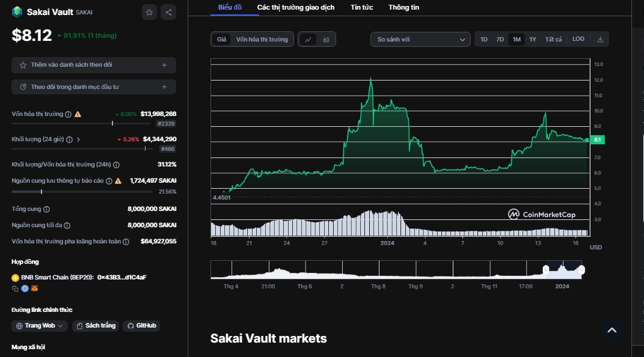This screenshot has height=357, width=644.
Task: Click the share icon beside the star
Action: (x=168, y=12)
